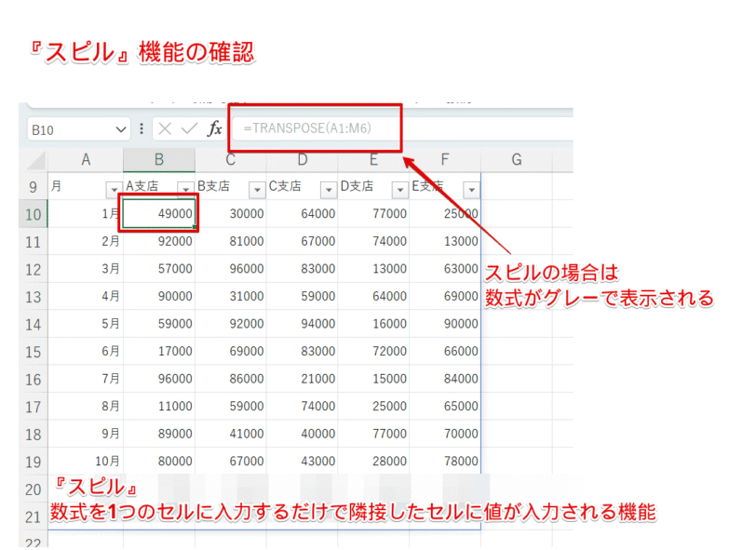Viewport: 756px width, 550px height.
Task: Click the confirm checkmark icon in formula bar
Action: pyautogui.click(x=190, y=128)
